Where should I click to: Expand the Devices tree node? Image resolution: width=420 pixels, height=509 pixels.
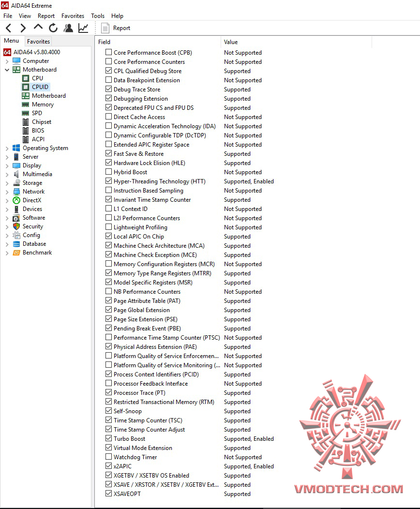pyautogui.click(x=7, y=210)
